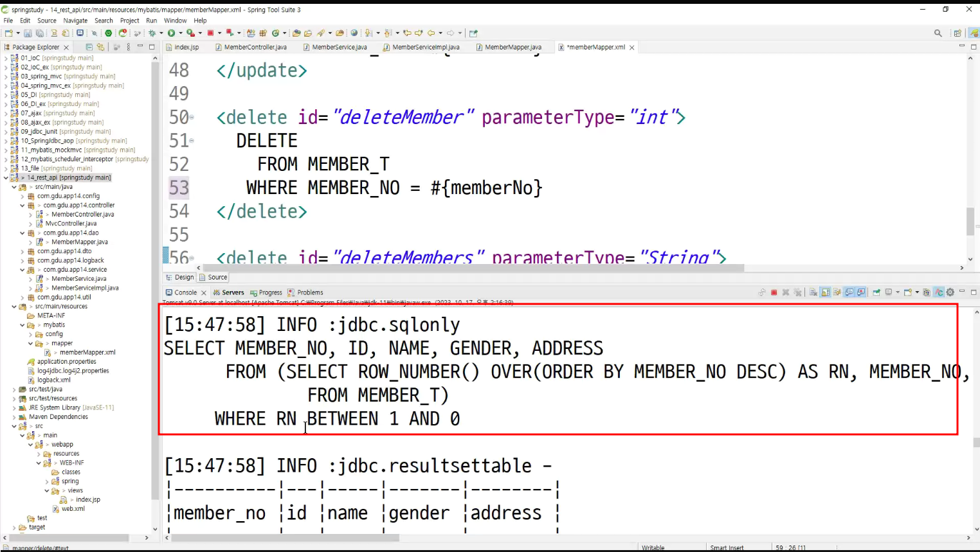Click the Clear Console icon
Screen dimensions: 980x552
(813, 292)
